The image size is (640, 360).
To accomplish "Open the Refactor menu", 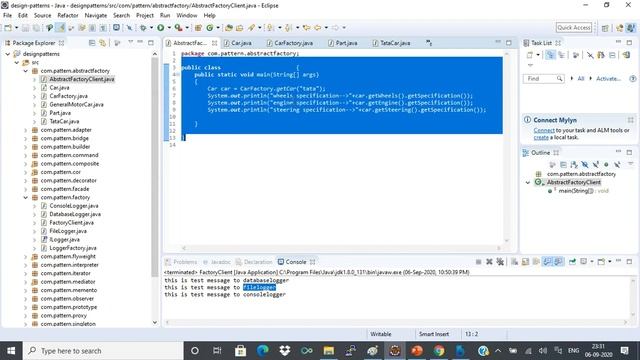I will click(68, 16).
